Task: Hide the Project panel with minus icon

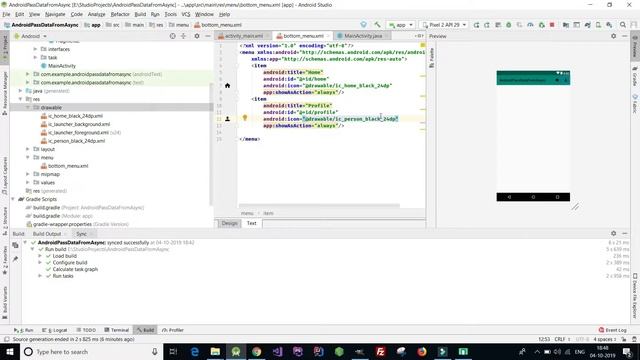Action: coord(207,36)
